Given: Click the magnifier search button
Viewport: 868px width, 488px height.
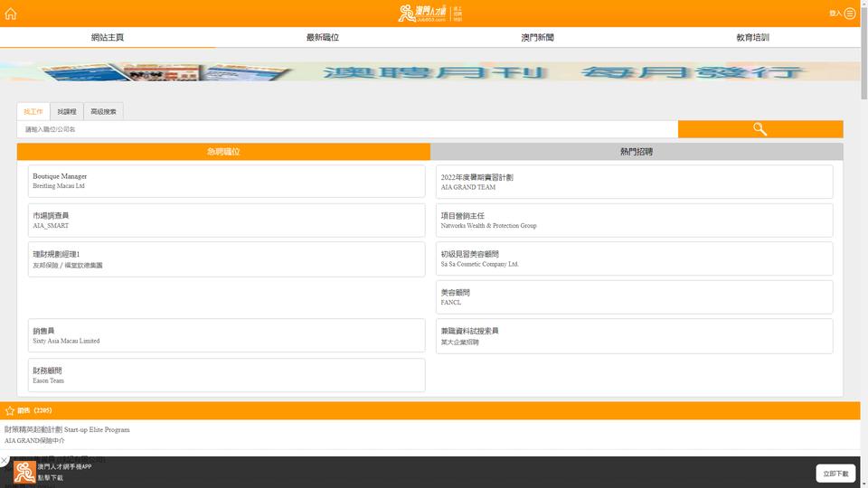Looking at the screenshot, I should tap(760, 129).
